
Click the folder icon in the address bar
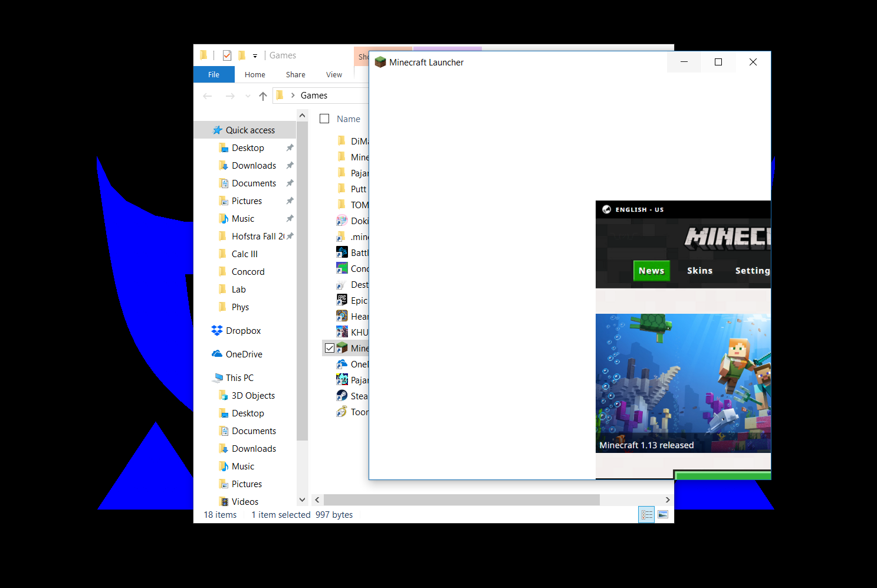[x=280, y=95]
